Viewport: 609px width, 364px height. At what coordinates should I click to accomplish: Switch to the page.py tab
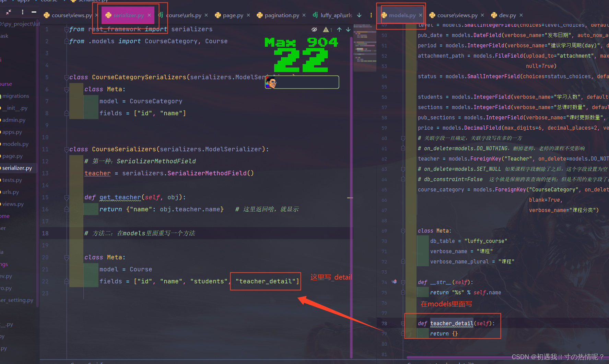[229, 15]
